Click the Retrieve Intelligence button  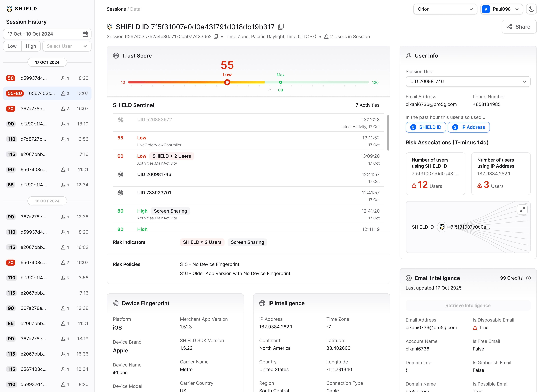click(x=468, y=305)
